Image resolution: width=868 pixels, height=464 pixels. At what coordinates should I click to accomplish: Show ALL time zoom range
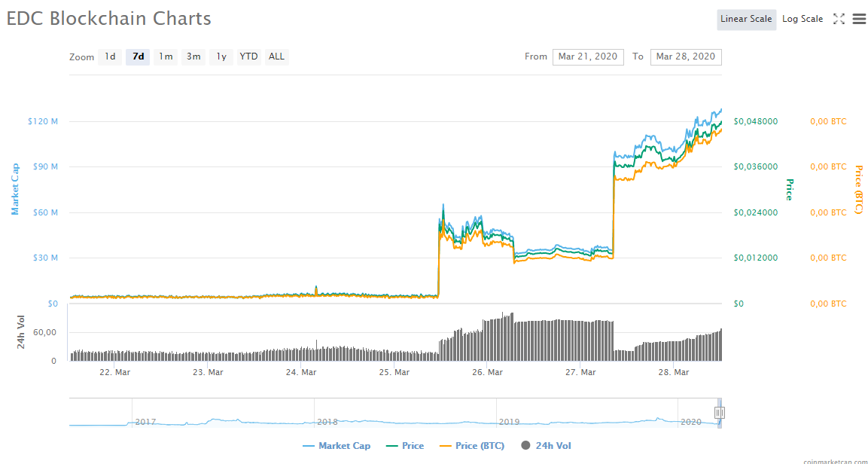276,56
